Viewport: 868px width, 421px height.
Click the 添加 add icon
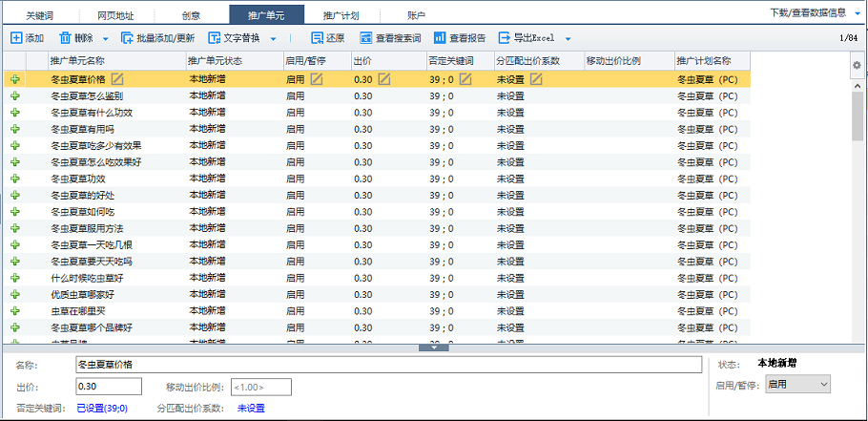coord(16,38)
